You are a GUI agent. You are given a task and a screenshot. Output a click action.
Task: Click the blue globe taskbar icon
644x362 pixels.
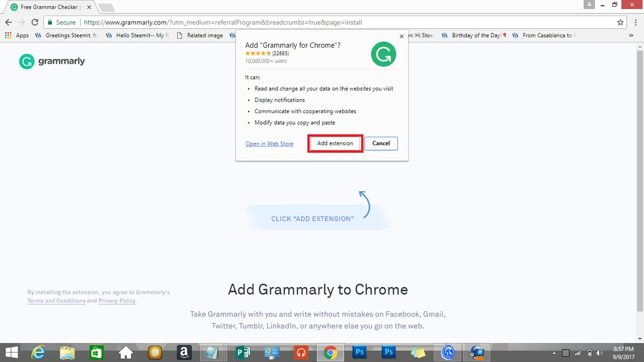(x=448, y=352)
